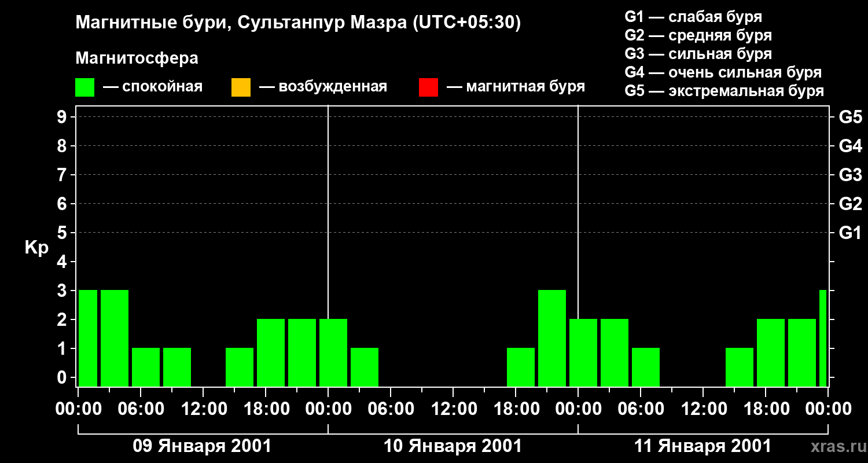Click the 'Магнитосфера' legend heading
868x463 pixels.
click(137, 58)
